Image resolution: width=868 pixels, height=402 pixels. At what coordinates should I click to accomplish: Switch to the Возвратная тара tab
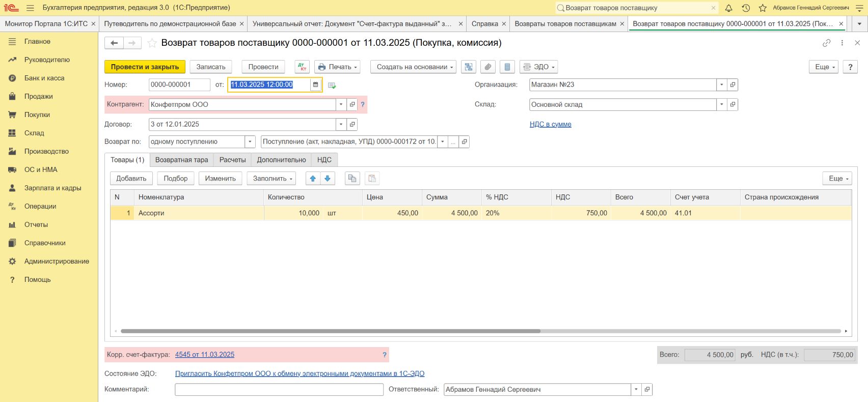182,160
